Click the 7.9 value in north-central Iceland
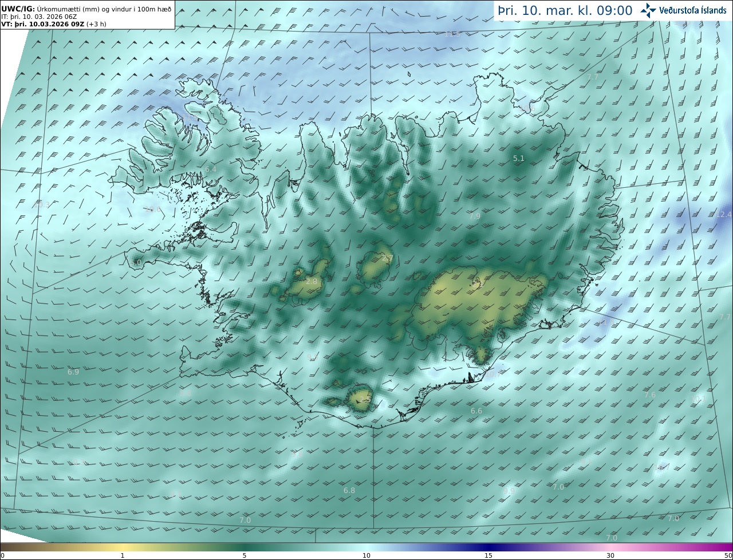Screen dimensions: 733x560 (x=475, y=216)
